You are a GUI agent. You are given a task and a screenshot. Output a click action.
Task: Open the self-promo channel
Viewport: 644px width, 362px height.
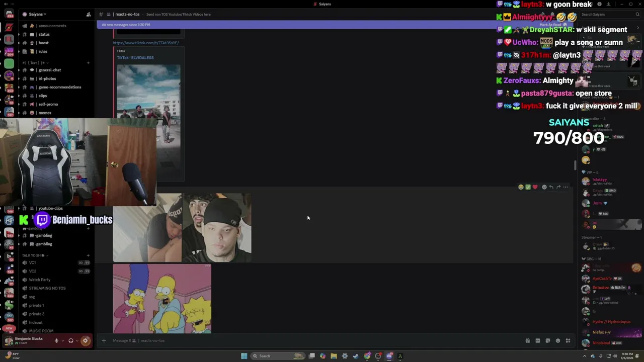pos(55,104)
